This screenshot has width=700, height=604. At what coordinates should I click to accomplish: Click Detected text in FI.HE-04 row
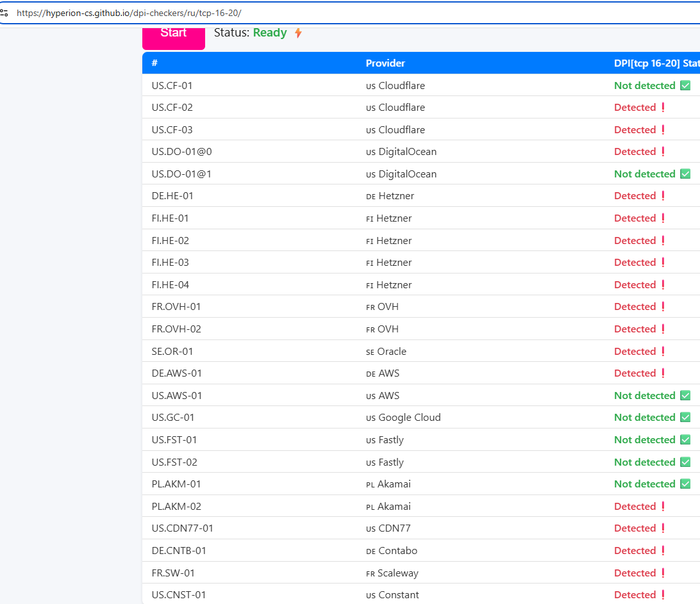(x=635, y=284)
